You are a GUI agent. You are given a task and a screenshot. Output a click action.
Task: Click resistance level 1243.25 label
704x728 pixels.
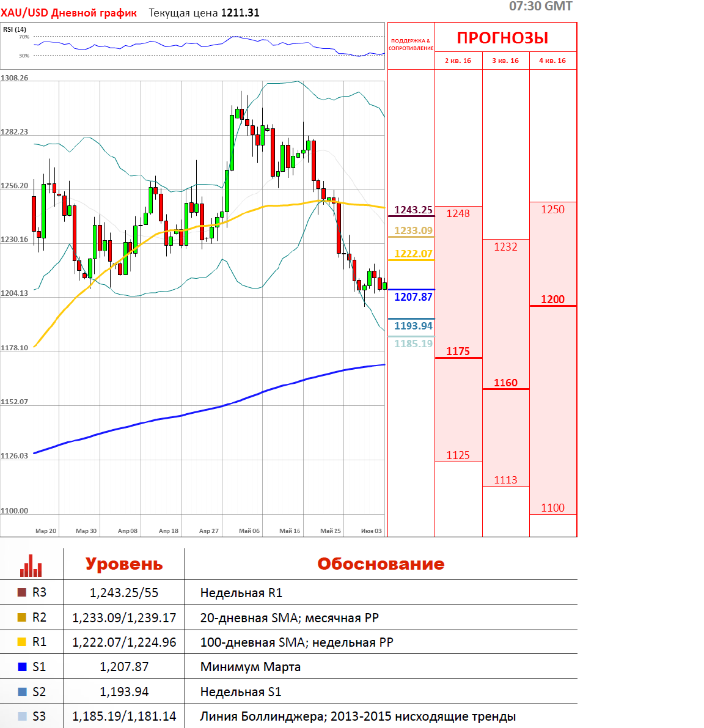[413, 210]
